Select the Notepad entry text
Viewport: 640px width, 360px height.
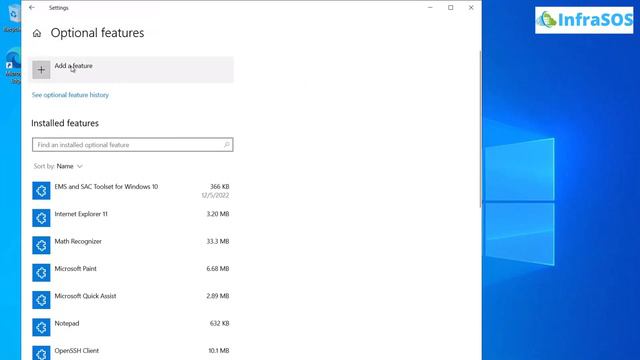(67, 323)
